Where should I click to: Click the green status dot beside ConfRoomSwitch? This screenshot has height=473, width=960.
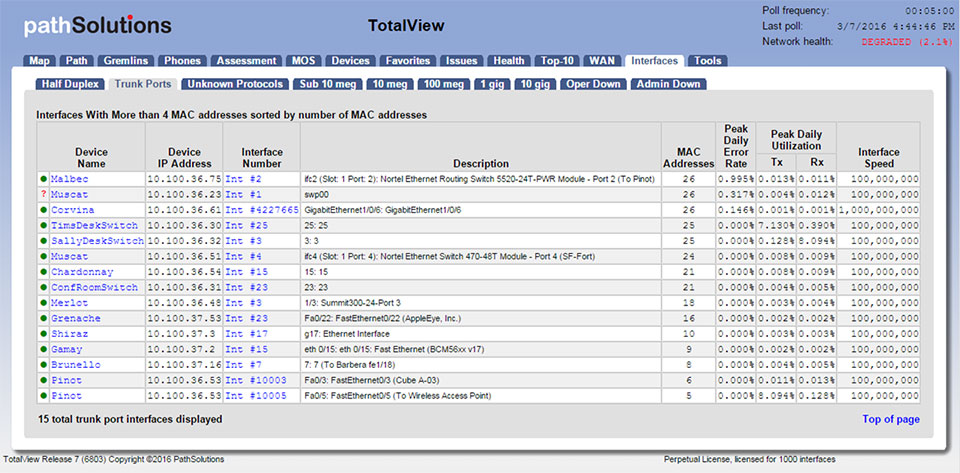(x=43, y=288)
